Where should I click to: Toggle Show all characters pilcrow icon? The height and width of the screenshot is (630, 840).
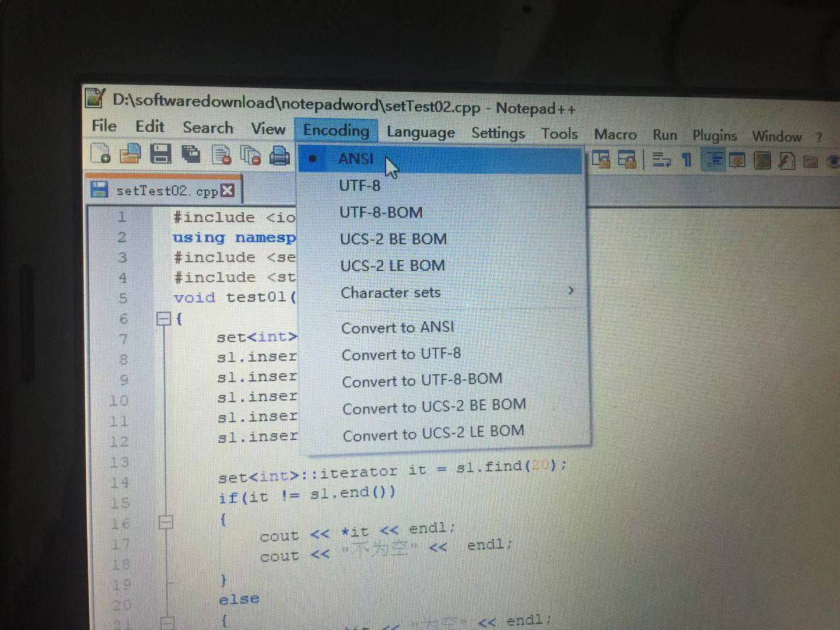687,160
